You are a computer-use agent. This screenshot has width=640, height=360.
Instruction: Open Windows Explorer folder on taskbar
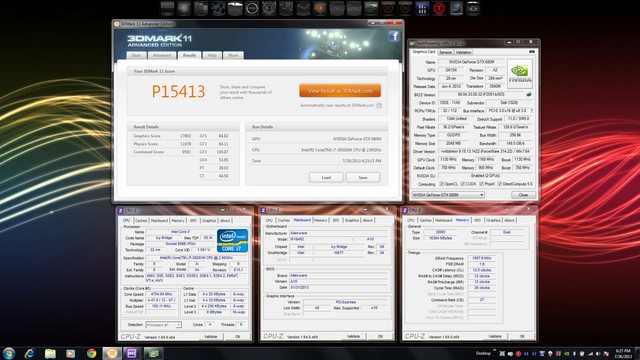[x=50, y=353]
